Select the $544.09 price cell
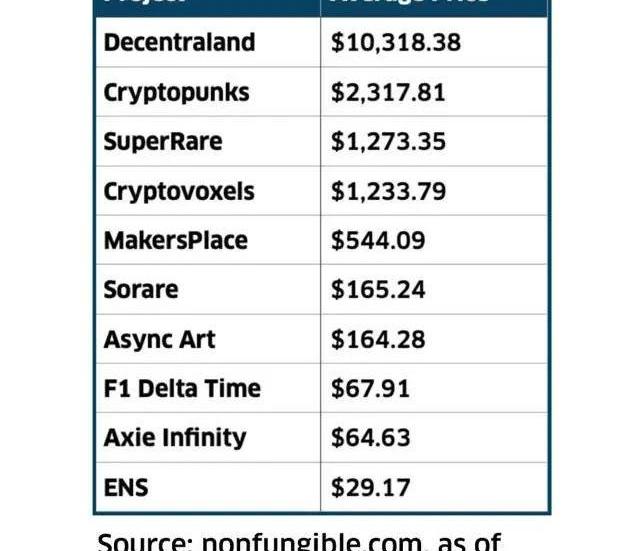The height and width of the screenshot is (551, 632). (434, 240)
